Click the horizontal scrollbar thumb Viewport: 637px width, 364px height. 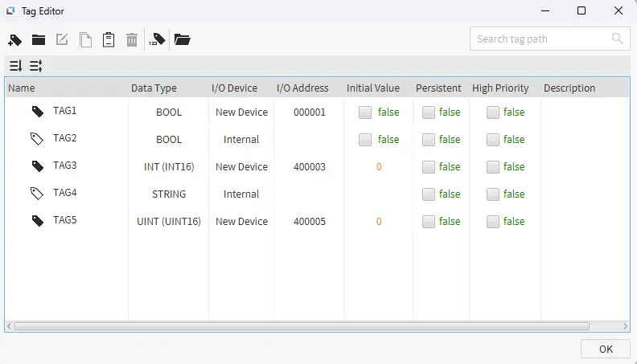pos(302,326)
